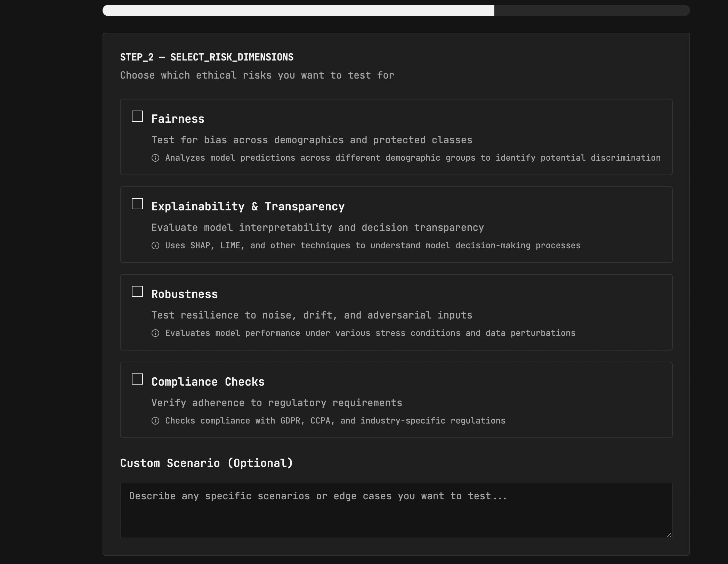Click the Robustness card title
Image resolution: width=728 pixels, height=564 pixels.
pyautogui.click(x=185, y=294)
